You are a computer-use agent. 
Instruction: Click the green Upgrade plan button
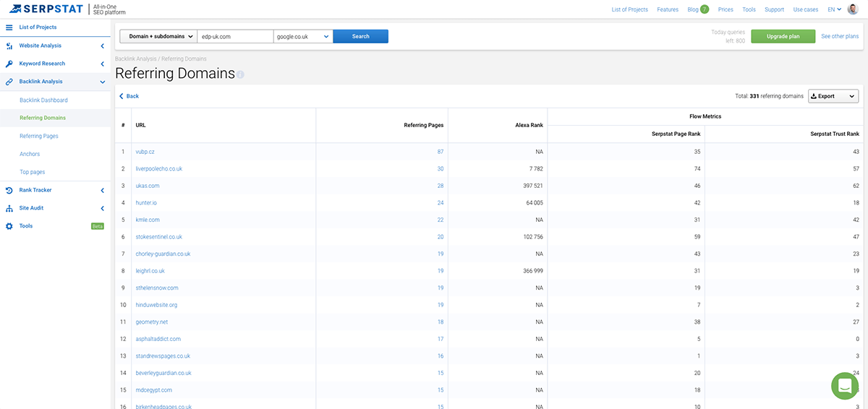pyautogui.click(x=783, y=36)
